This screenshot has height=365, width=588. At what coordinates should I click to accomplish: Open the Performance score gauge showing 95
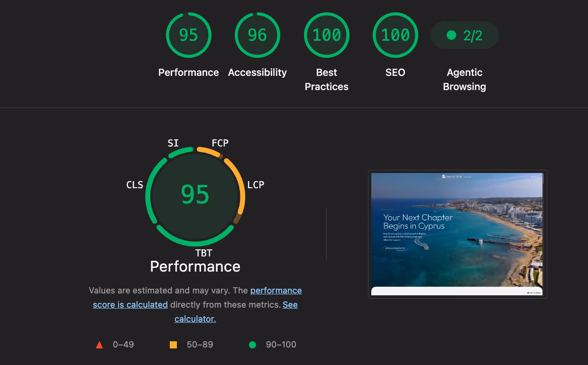189,35
